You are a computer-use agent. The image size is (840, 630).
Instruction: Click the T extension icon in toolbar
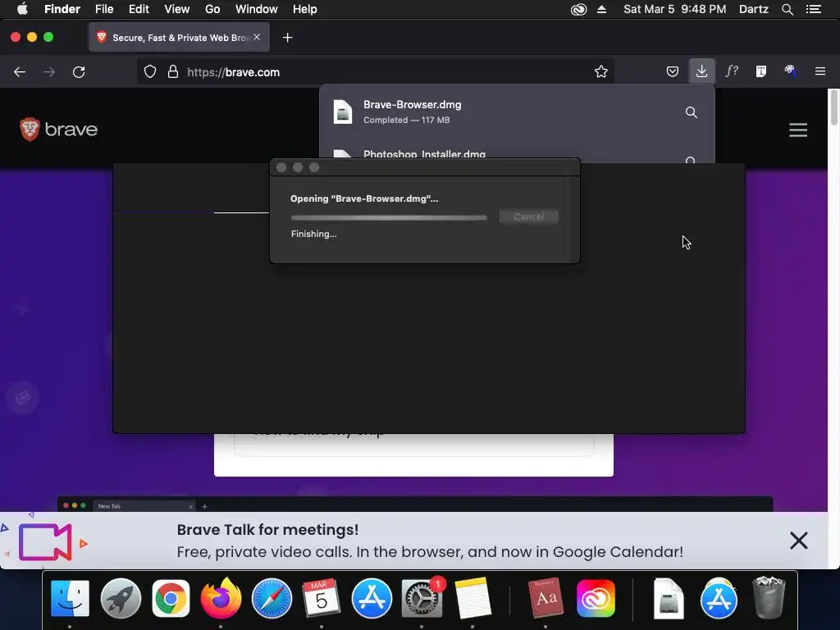point(760,71)
